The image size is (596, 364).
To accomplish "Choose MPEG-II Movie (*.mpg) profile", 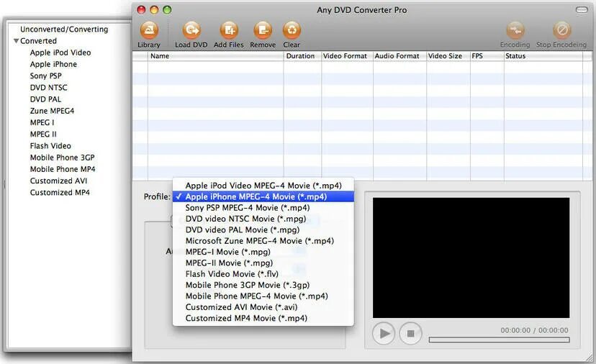I will [263, 263].
